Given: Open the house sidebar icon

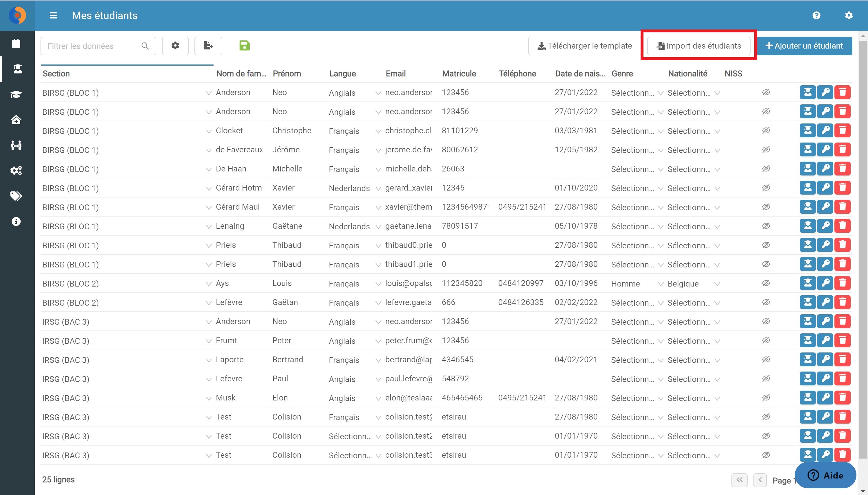Looking at the screenshot, I should click(x=16, y=120).
